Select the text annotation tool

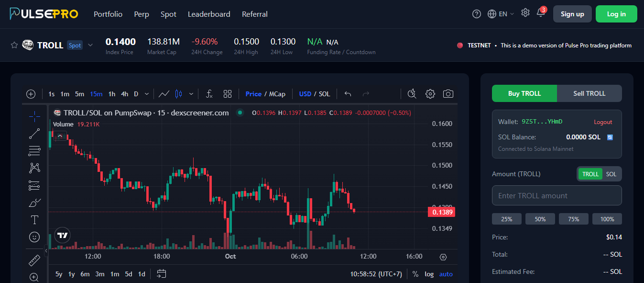[34, 220]
